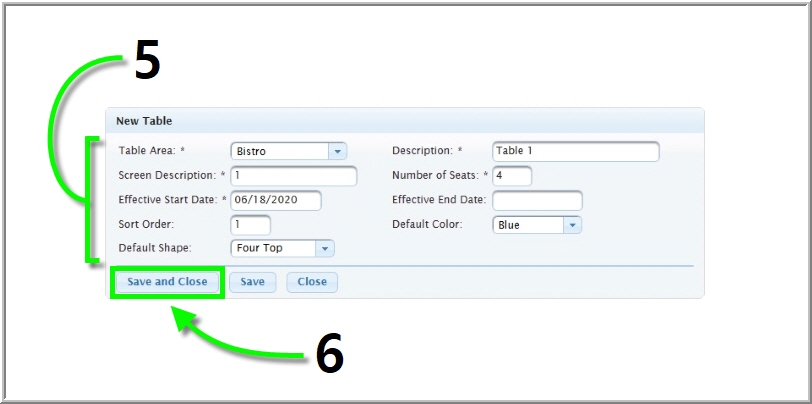Click the Number of Seats label text
Viewport: 812px width, 404px height.
(x=435, y=176)
